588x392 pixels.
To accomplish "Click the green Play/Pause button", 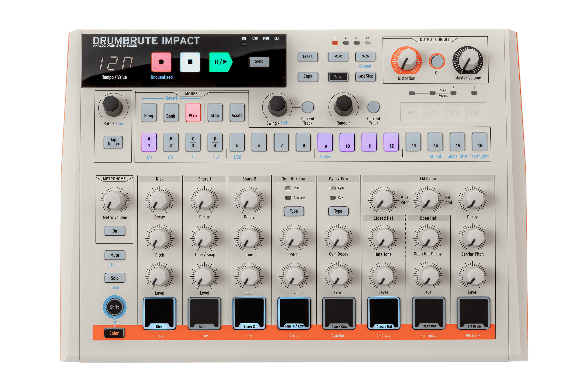I will pos(220,62).
